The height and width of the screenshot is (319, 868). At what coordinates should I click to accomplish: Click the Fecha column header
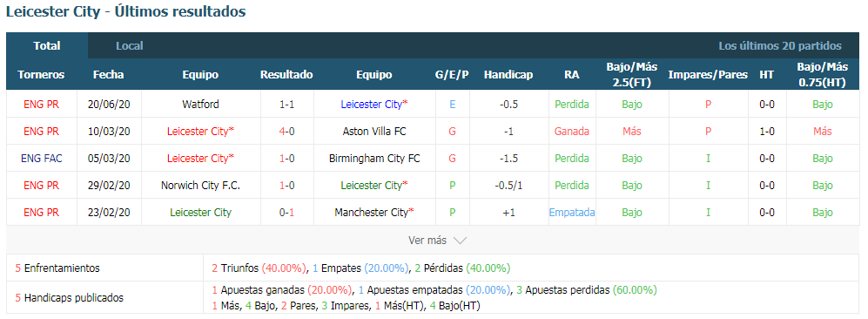coord(109,75)
